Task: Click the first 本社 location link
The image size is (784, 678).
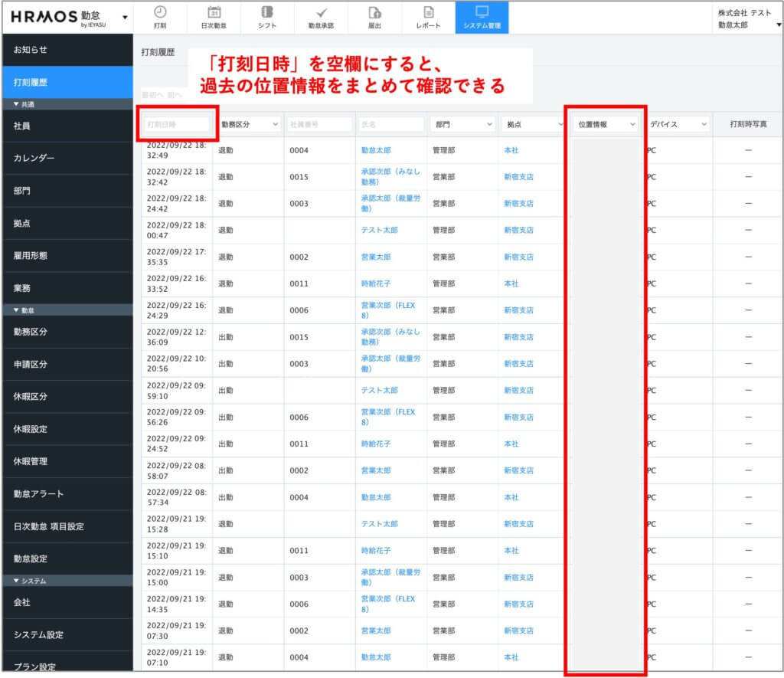Action: (x=511, y=150)
